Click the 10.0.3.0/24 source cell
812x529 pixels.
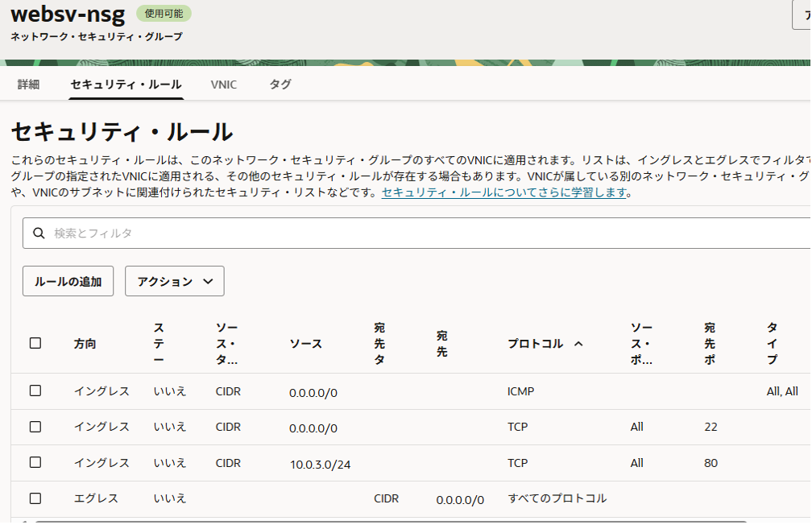320,464
